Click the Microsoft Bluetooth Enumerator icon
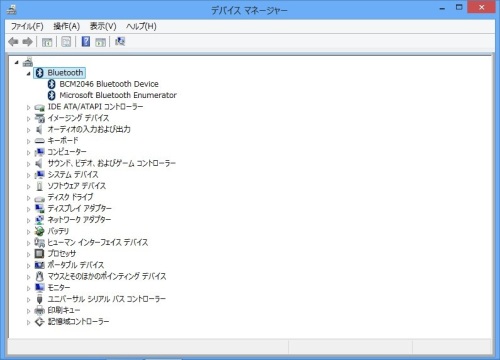The width and height of the screenshot is (500, 360). point(51,95)
